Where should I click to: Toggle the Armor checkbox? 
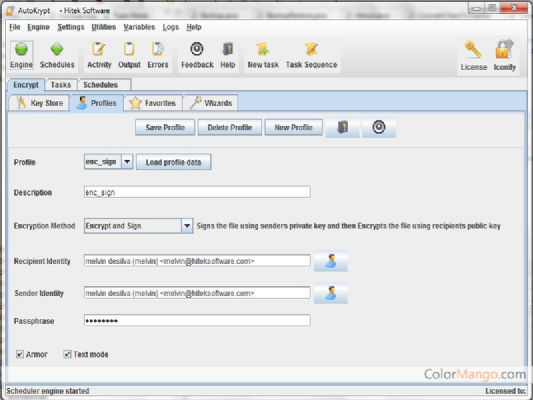(x=20, y=354)
